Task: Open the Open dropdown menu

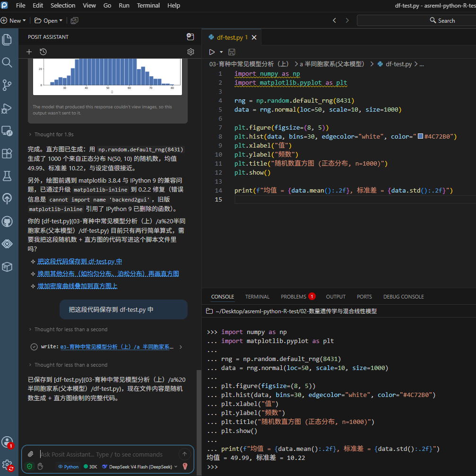Action: [x=49, y=21]
